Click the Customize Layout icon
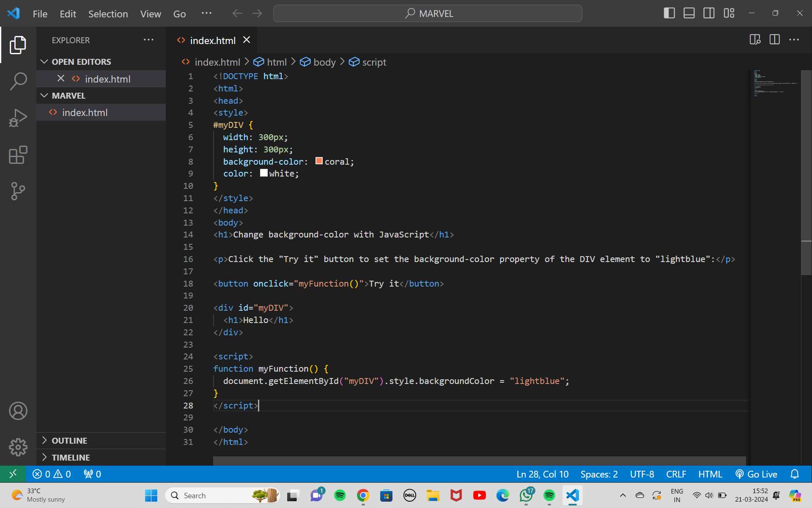 729,13
